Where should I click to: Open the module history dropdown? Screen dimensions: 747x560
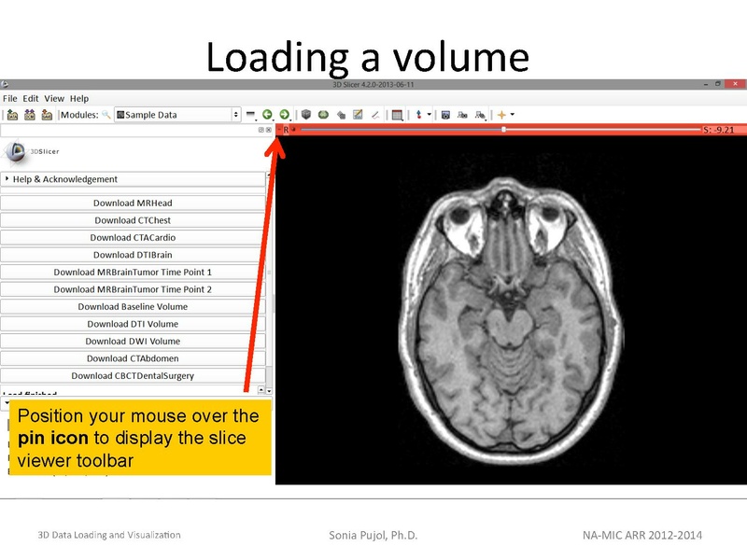[251, 115]
